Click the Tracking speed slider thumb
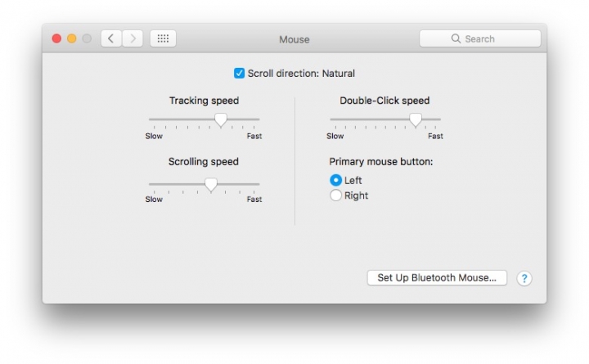 (221, 119)
